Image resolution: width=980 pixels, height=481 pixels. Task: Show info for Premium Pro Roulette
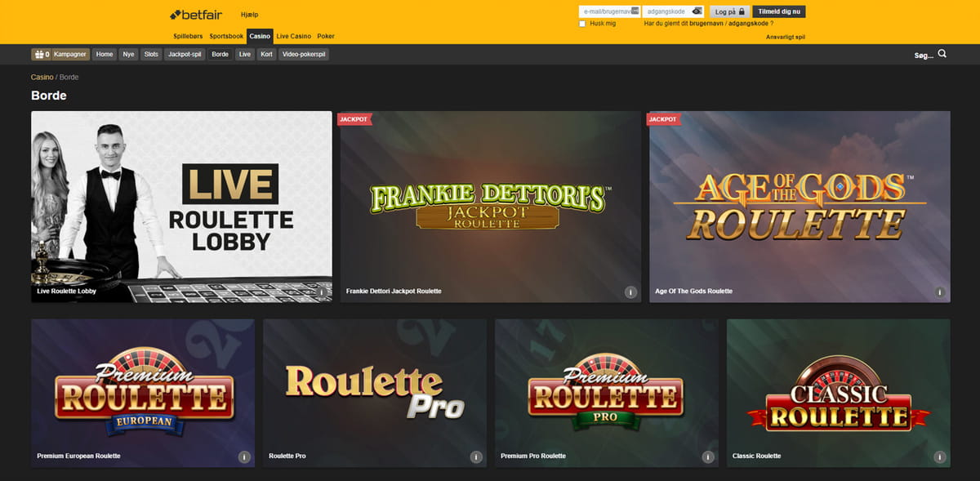[707, 457]
